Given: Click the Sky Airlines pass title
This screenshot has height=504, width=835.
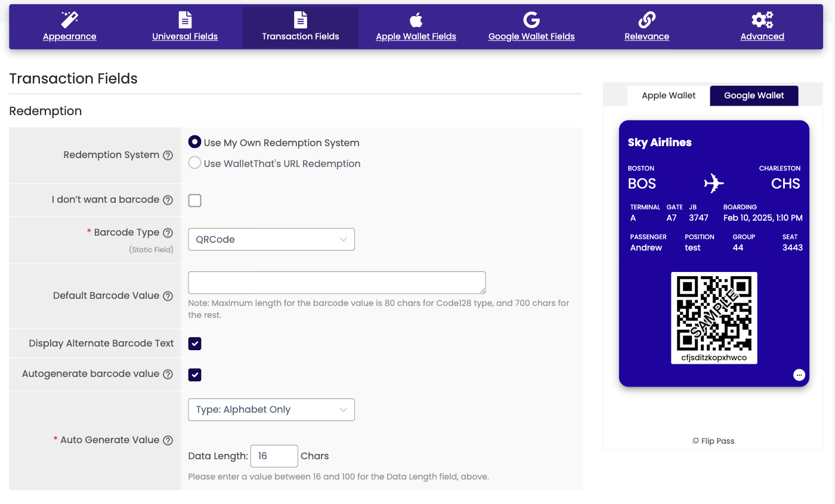Looking at the screenshot, I should coord(660,142).
